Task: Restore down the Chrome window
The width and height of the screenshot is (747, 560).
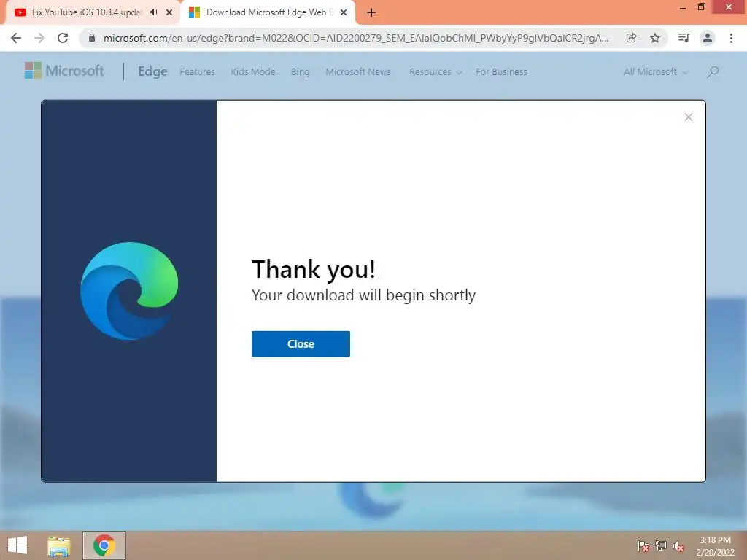Action: click(701, 7)
